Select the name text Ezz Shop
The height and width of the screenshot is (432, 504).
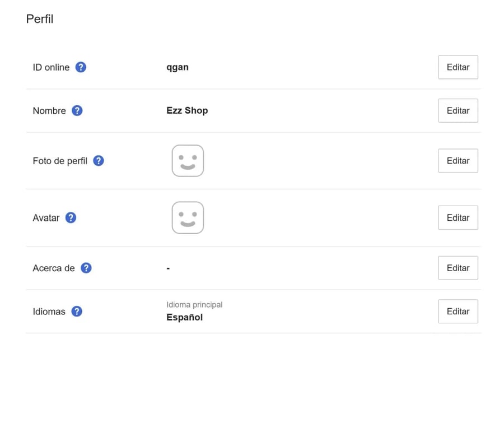coord(187,110)
